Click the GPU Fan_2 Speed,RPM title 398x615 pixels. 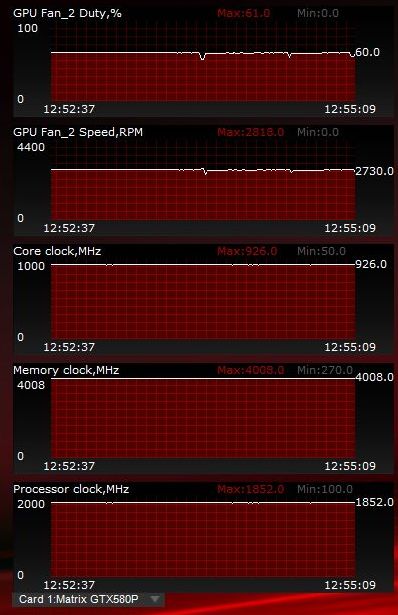tap(78, 132)
